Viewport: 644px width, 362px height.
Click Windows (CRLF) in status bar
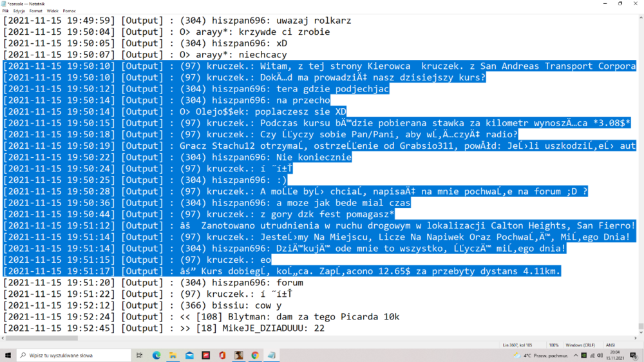[x=580, y=345]
